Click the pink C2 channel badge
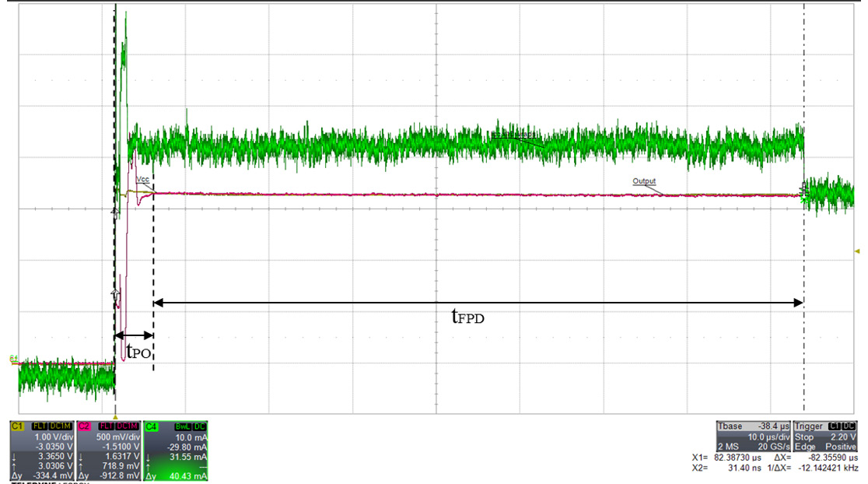 click(x=84, y=426)
